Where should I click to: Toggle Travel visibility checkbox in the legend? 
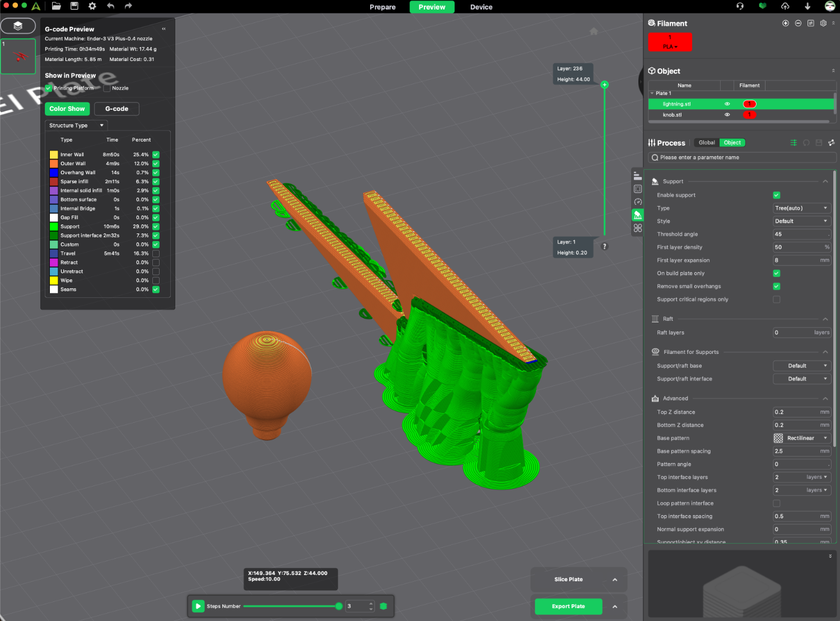click(156, 254)
